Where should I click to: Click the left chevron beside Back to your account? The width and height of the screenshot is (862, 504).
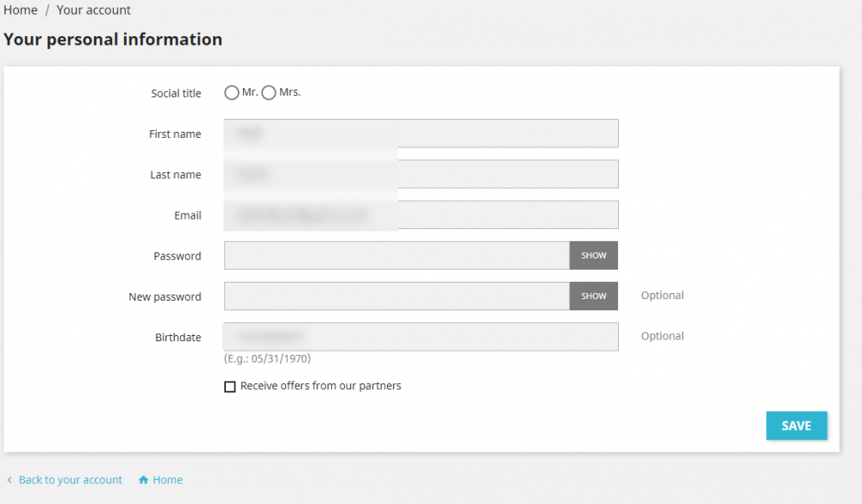pos(9,480)
